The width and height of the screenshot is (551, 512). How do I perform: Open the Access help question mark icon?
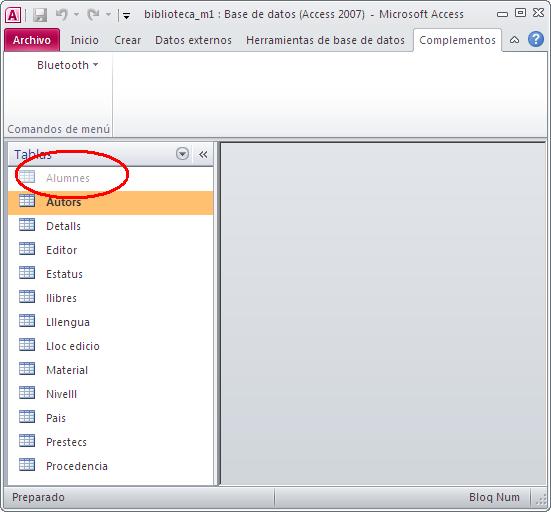pos(536,39)
